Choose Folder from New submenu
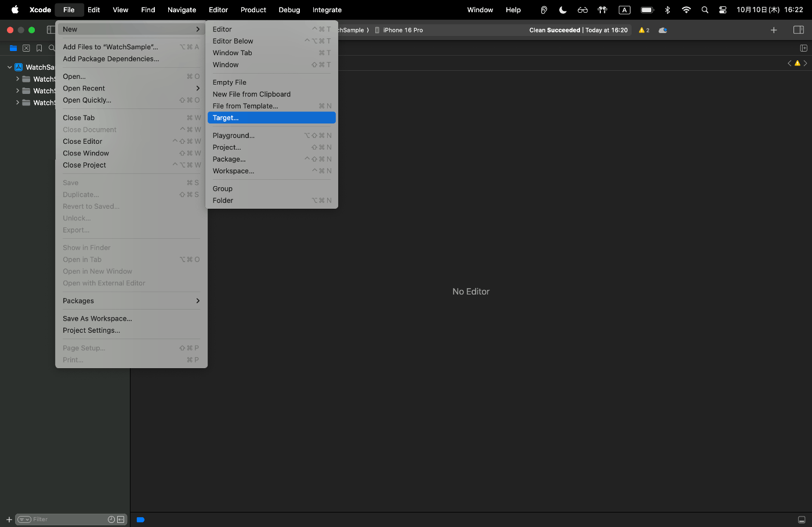812x527 pixels. coord(271,201)
